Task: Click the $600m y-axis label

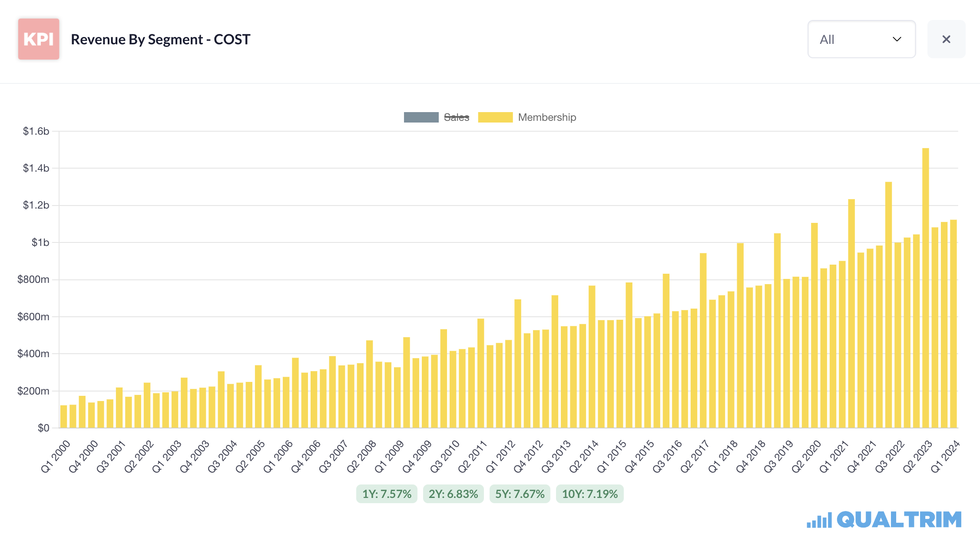Action: (33, 317)
